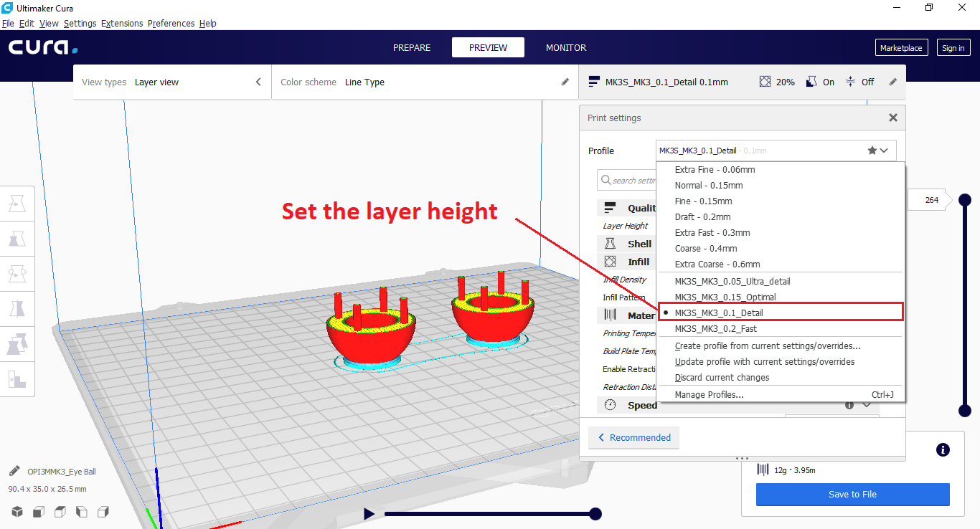Show print info via bottom-right info icon
This screenshot has height=529, width=980.
[943, 450]
